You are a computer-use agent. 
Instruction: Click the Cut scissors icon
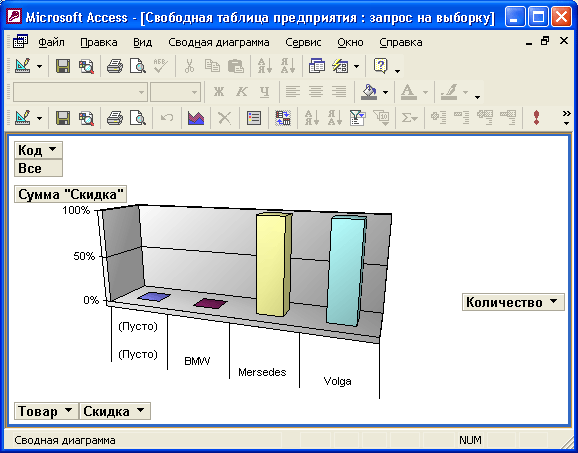189,66
